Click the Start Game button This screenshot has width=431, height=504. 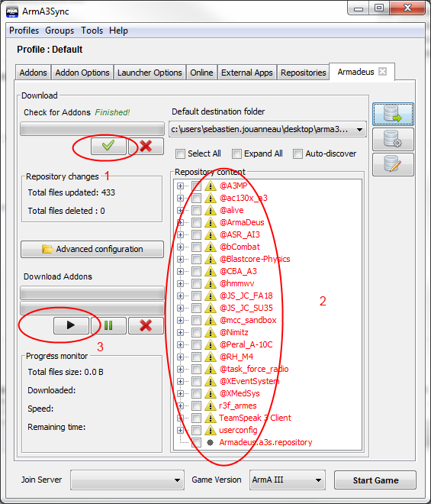click(x=375, y=480)
